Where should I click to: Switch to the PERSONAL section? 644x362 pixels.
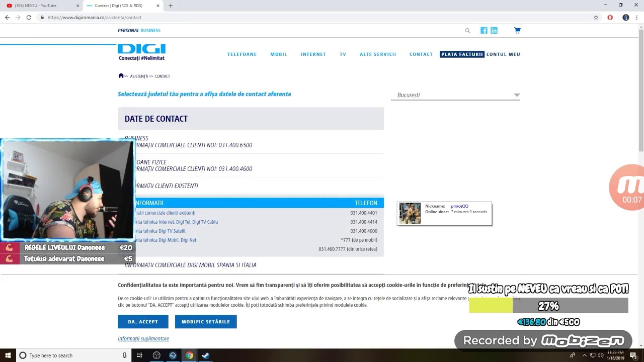point(128,31)
